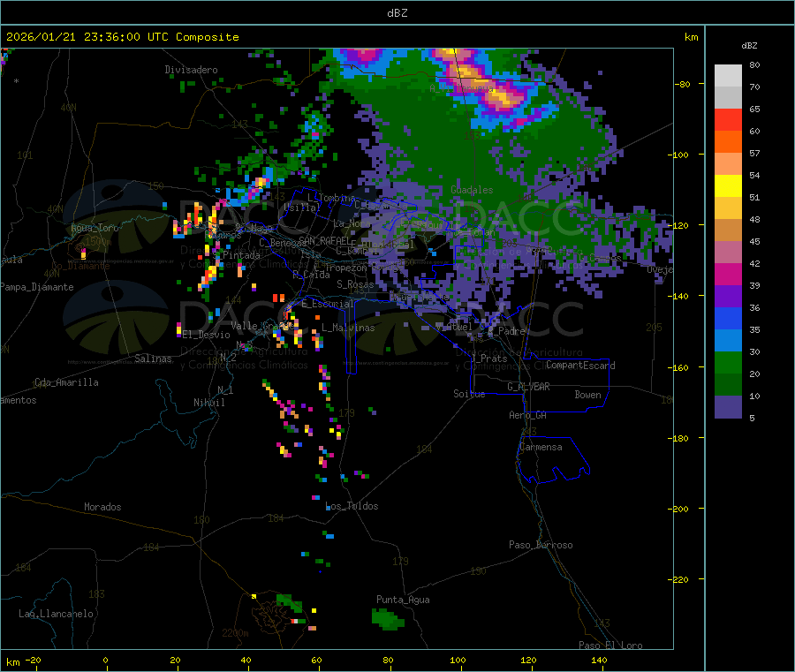The height and width of the screenshot is (672, 795).
Task: Click the Divisadero map label
Action: (191, 70)
